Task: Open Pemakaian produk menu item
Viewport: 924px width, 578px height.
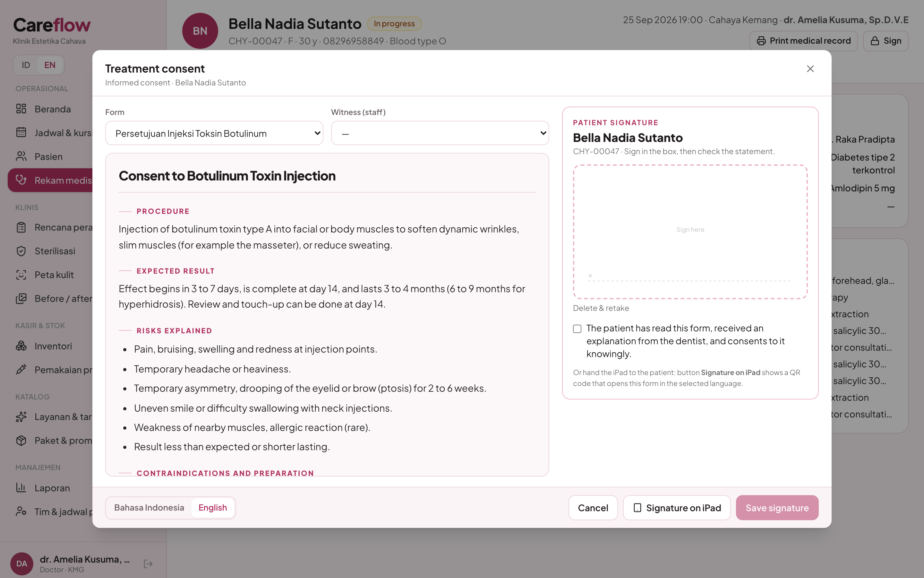Action: click(50, 370)
